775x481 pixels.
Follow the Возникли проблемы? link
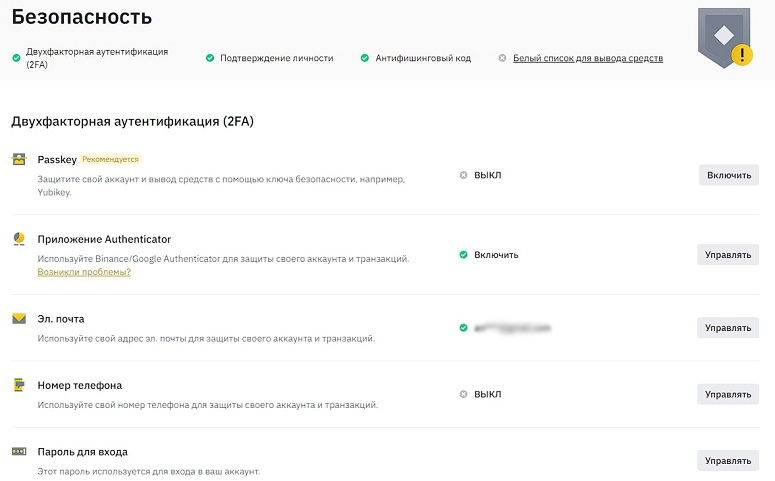84,272
